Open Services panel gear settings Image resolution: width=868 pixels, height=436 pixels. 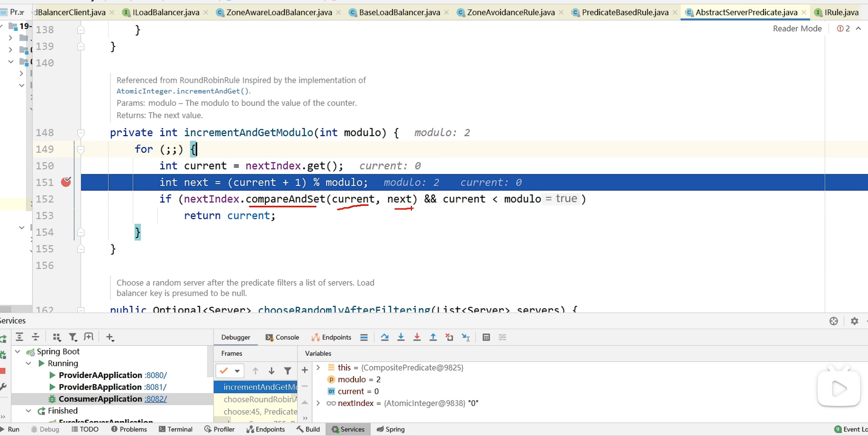pyautogui.click(x=854, y=321)
